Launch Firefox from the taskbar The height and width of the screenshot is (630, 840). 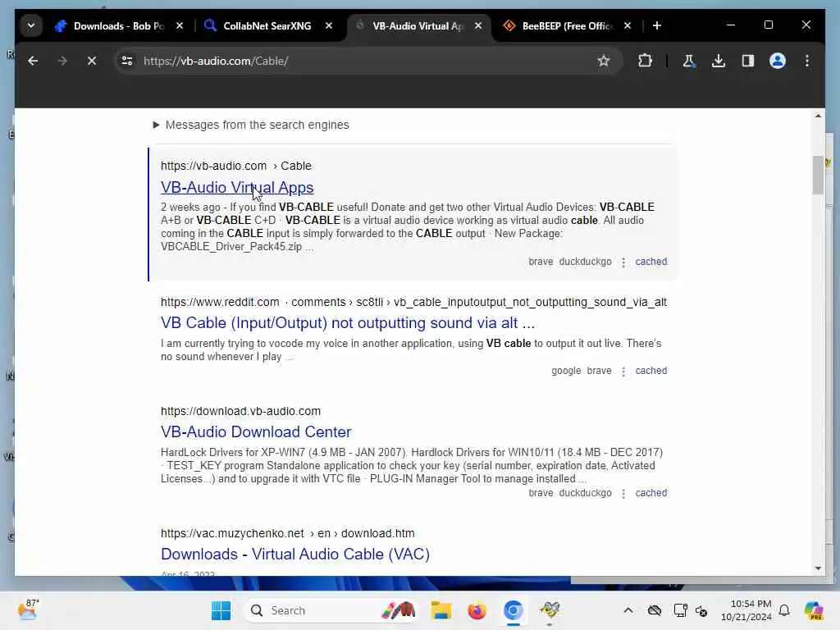click(x=477, y=610)
